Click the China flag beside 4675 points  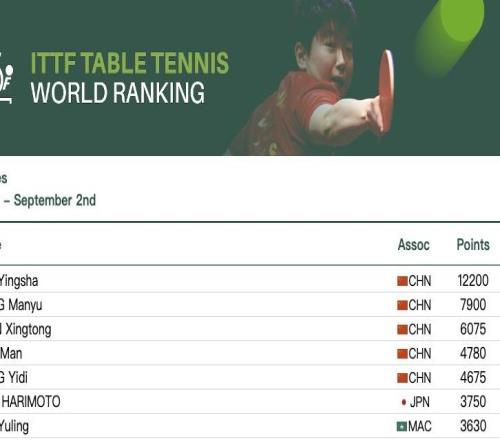pyautogui.click(x=402, y=378)
